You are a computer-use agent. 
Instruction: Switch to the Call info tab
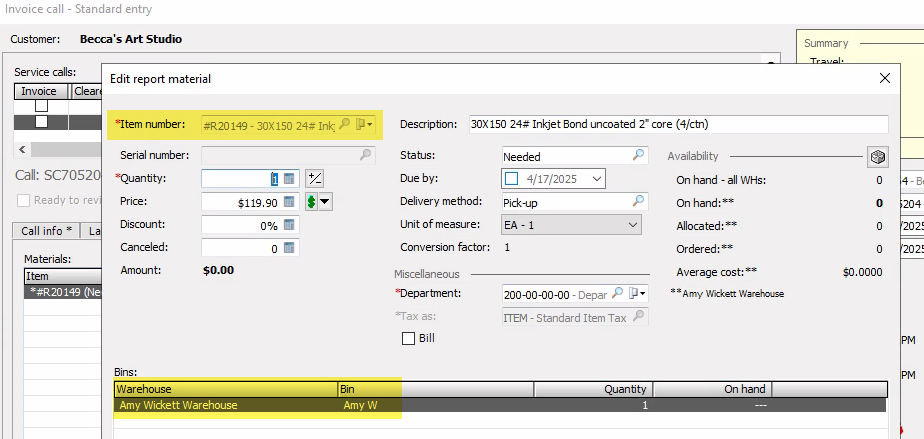[x=48, y=231]
